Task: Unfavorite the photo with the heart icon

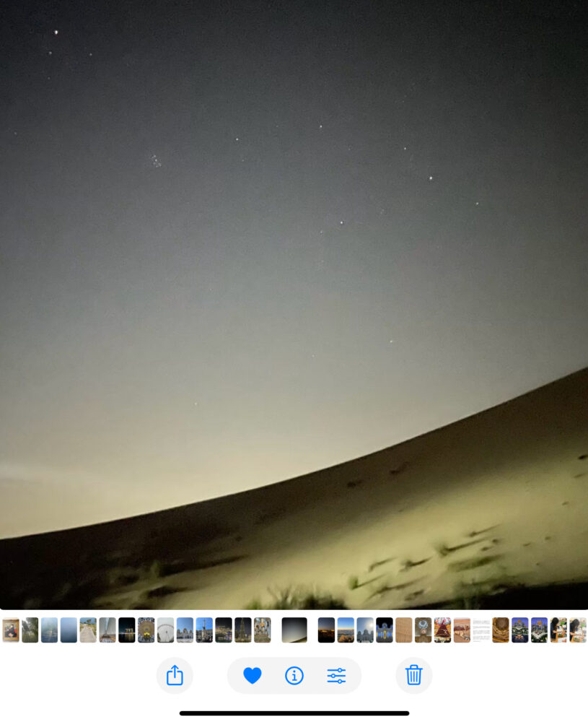Action: [x=252, y=676]
